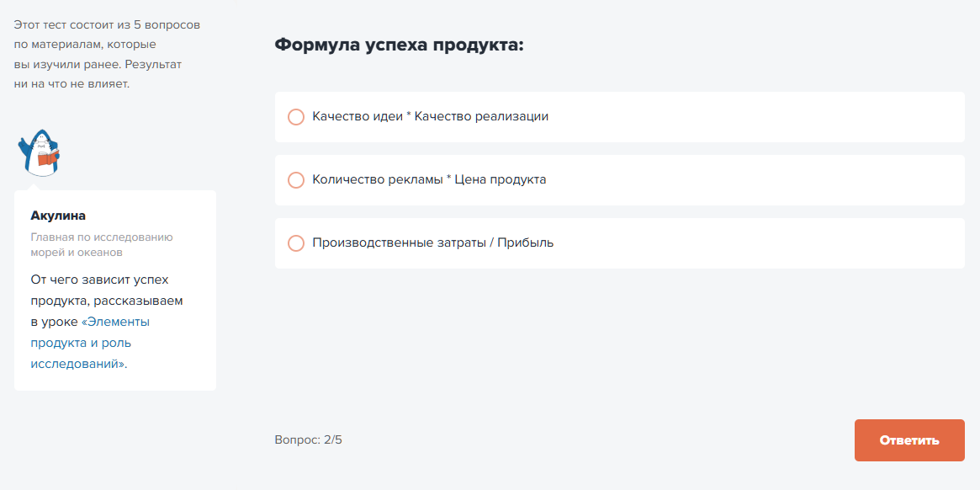The width and height of the screenshot is (980, 490).
Task: Click the answer label "Количество рекламы * Цена продукта"
Action: click(x=429, y=179)
